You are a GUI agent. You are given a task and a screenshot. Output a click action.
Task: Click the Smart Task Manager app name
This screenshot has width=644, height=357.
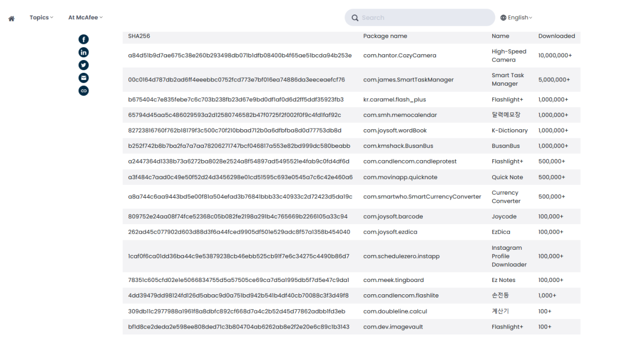508,79
